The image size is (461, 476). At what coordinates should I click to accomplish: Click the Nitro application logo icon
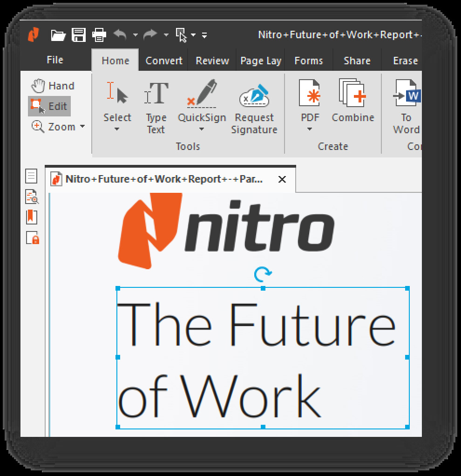click(34, 34)
